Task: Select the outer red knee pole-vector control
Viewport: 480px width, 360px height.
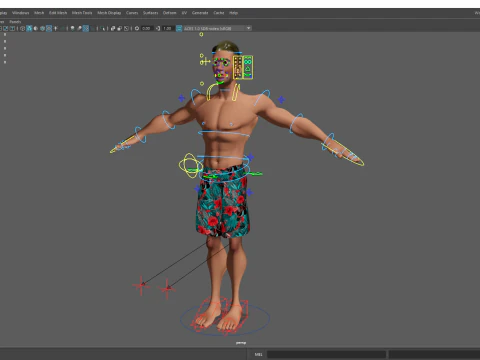Action: click(141, 285)
